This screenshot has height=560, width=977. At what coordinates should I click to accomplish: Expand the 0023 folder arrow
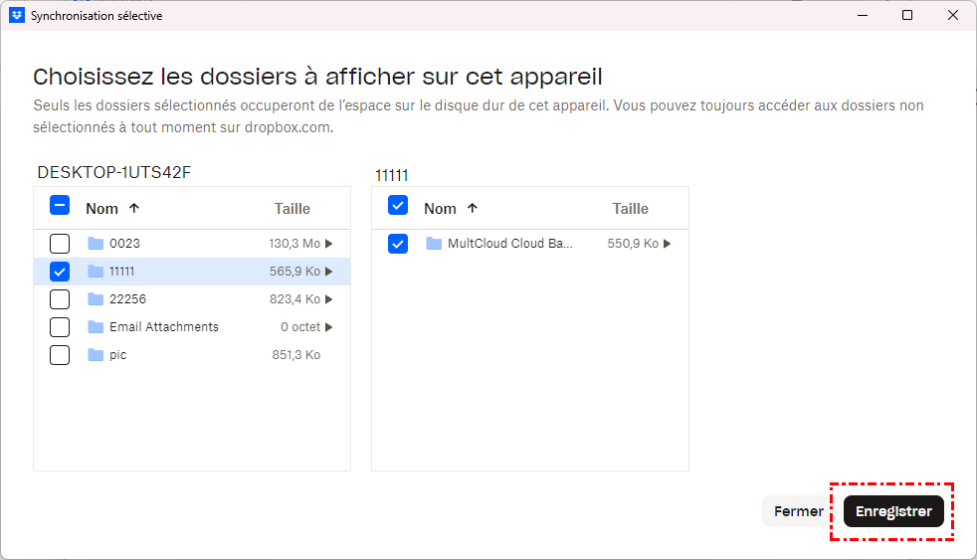[329, 244]
